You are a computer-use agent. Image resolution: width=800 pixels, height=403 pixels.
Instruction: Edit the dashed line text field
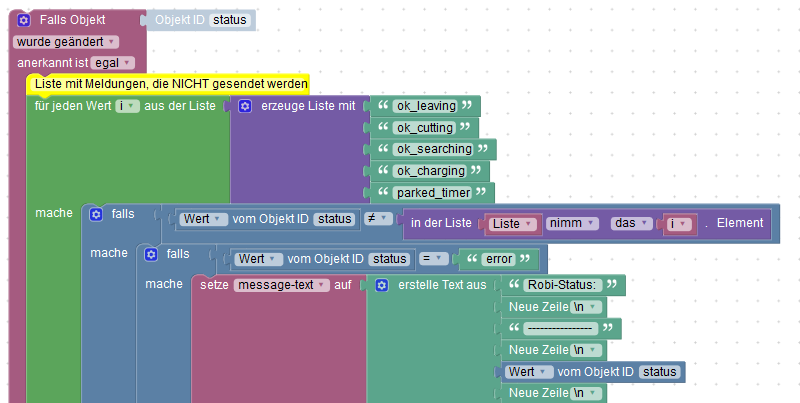click(x=560, y=329)
